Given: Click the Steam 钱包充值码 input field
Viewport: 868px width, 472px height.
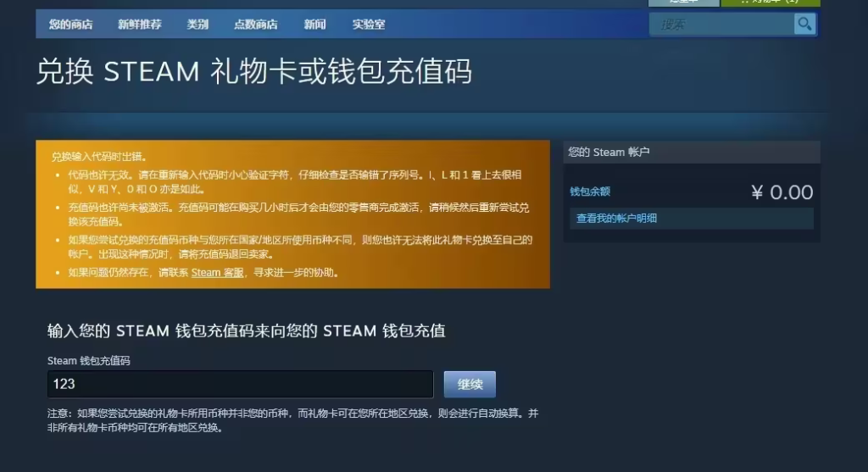Looking at the screenshot, I should 240,384.
